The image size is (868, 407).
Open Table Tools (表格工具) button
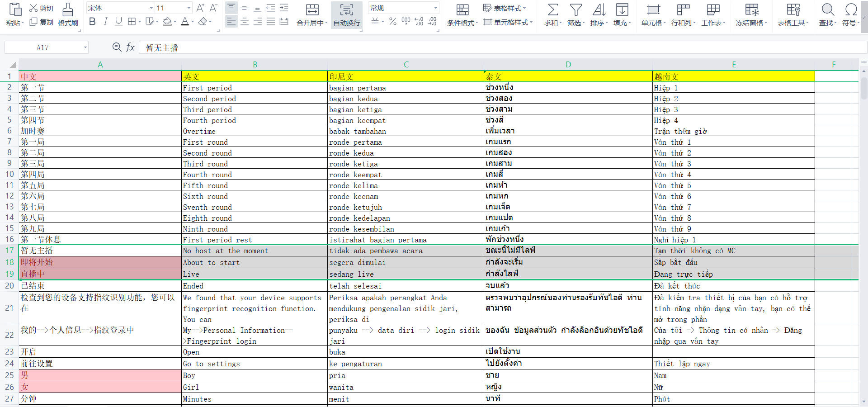[x=793, y=15]
